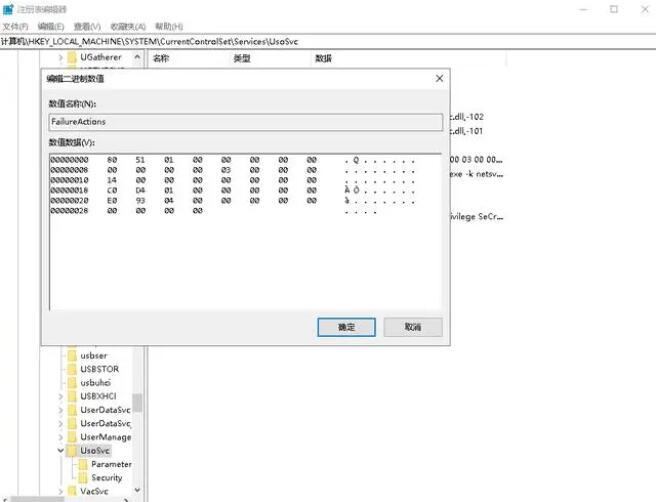Sort by the 数据 column header
Viewport: 657px width, 502px height.
(x=323, y=59)
